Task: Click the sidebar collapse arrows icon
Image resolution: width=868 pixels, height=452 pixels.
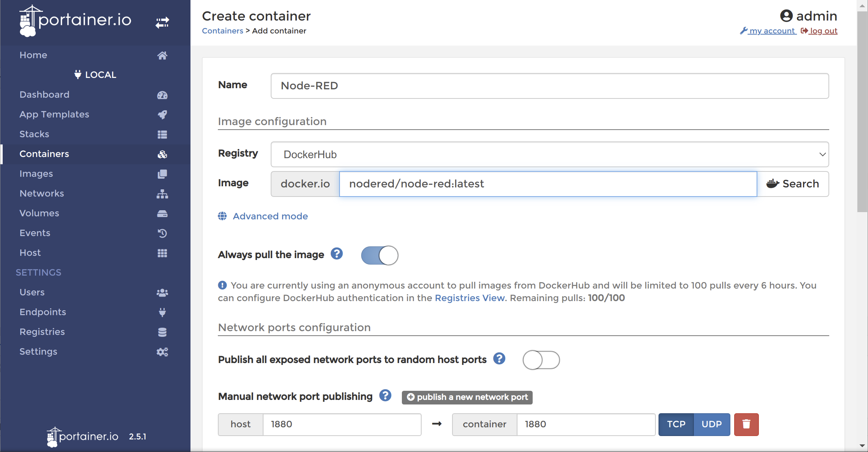Action: point(162,22)
